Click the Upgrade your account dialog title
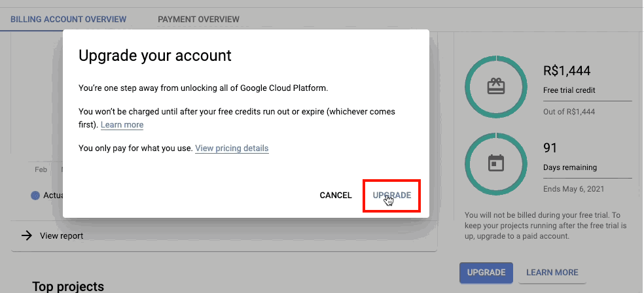This screenshot has height=293, width=644. [x=155, y=55]
